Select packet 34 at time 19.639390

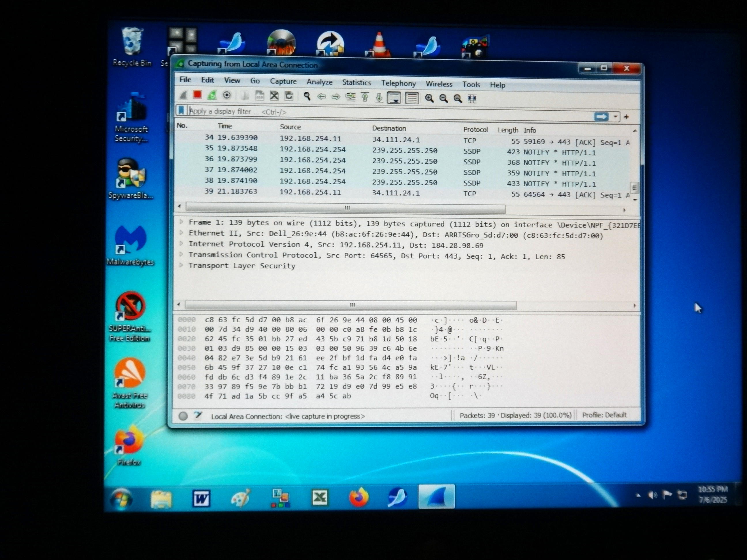pyautogui.click(x=402, y=139)
